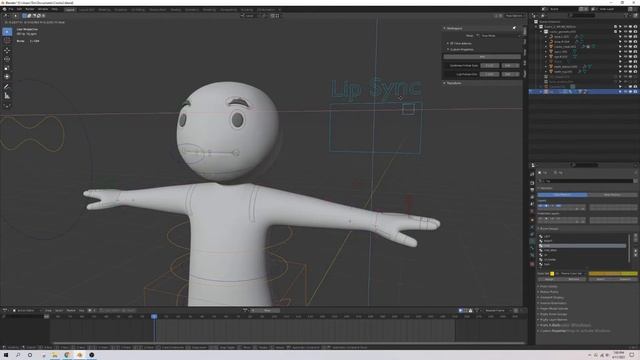Open the View Layer properties tab
The width and height of the screenshot is (640, 360).
point(532,197)
